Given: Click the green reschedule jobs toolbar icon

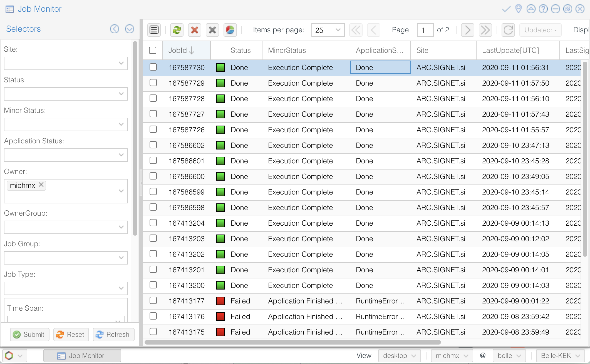Looking at the screenshot, I should 177,30.
